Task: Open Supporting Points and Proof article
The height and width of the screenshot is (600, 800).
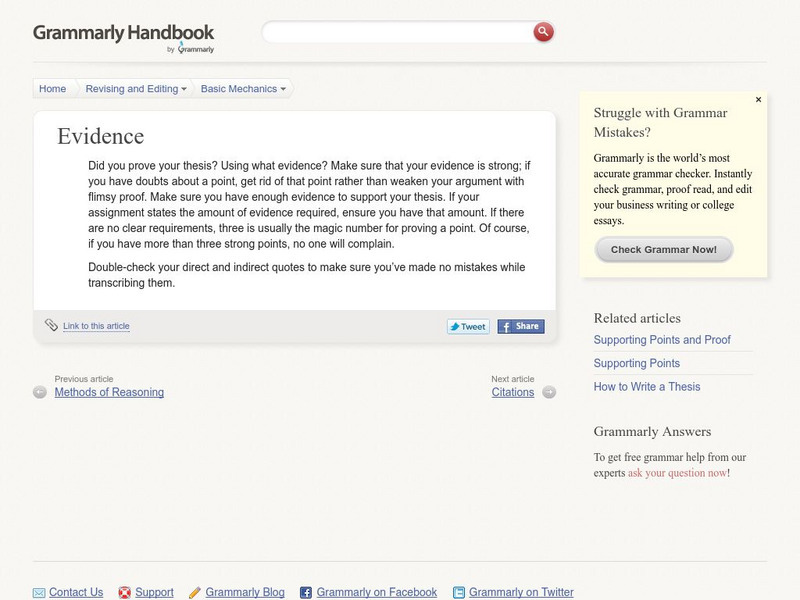Action: click(x=662, y=340)
